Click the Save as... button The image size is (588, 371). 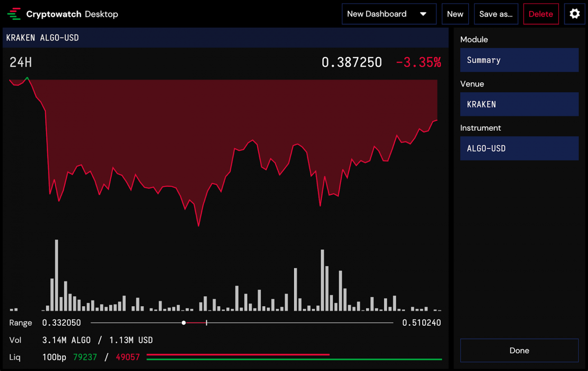[x=496, y=14]
